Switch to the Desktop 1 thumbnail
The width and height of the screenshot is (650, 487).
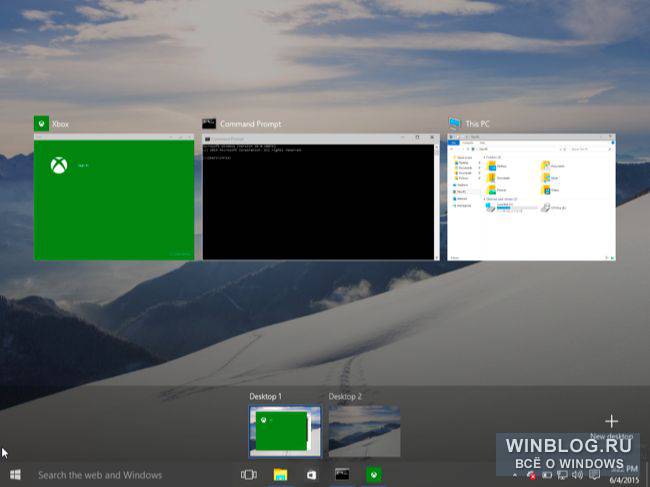pyautogui.click(x=285, y=431)
